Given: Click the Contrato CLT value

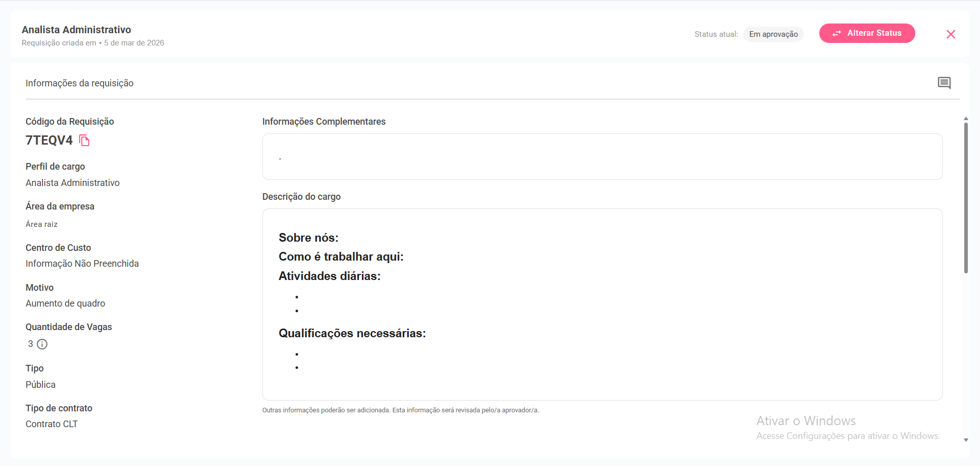Looking at the screenshot, I should [x=52, y=424].
